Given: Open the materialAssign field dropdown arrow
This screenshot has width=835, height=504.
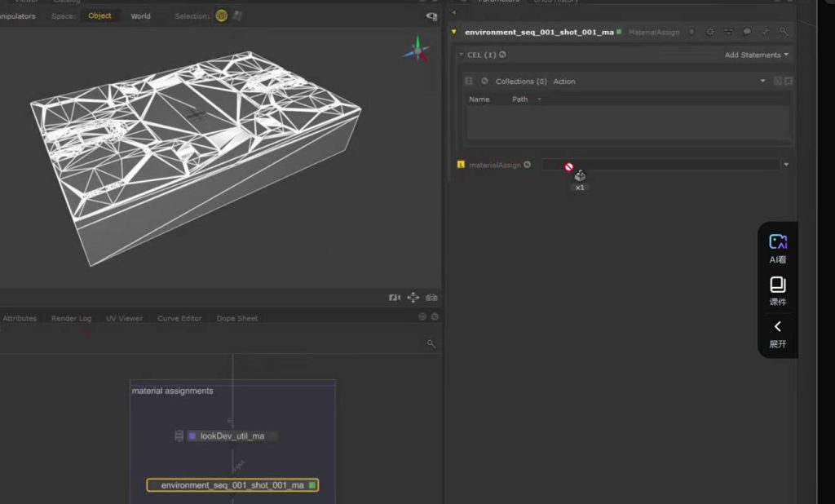Looking at the screenshot, I should 786,165.
